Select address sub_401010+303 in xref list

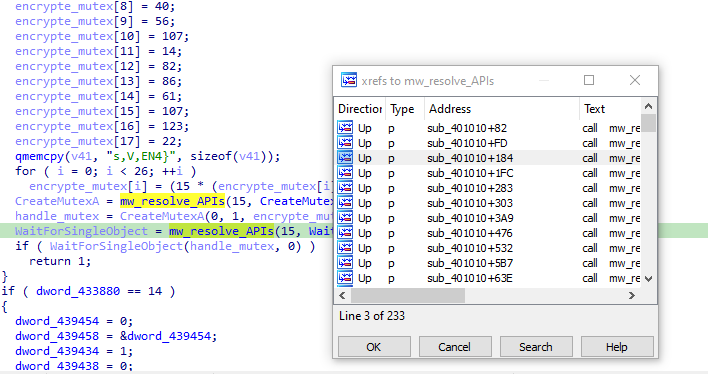pyautogui.click(x=470, y=203)
